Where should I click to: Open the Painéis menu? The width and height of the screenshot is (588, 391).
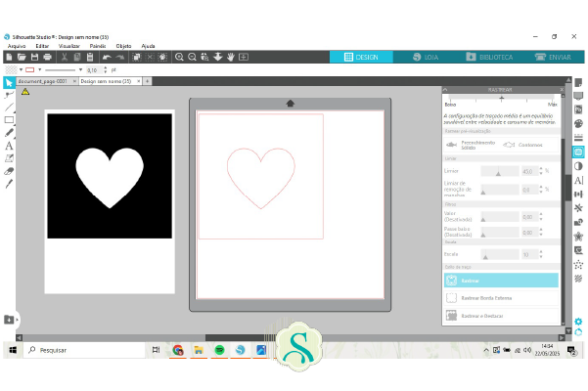click(x=98, y=46)
